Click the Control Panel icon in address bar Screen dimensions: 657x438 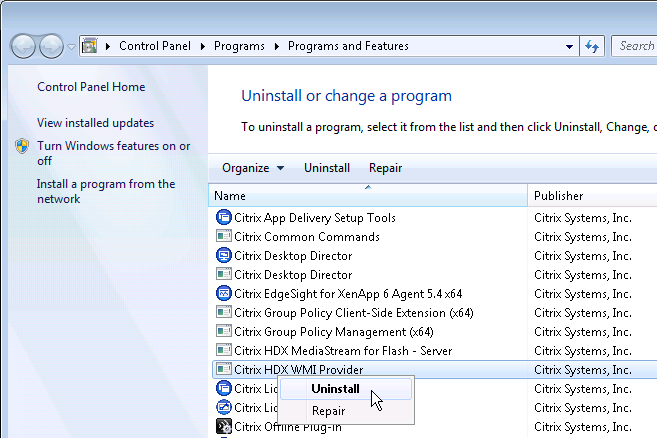click(89, 46)
